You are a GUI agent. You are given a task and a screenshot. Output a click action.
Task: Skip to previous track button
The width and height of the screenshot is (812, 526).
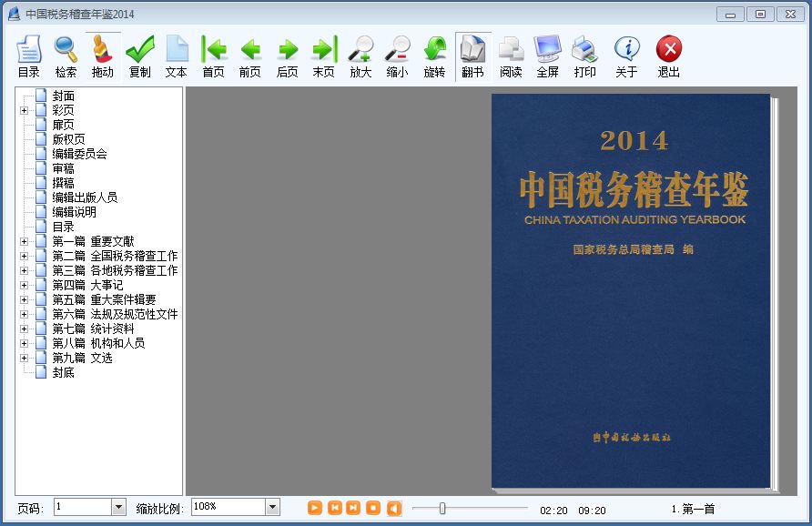coord(335,508)
